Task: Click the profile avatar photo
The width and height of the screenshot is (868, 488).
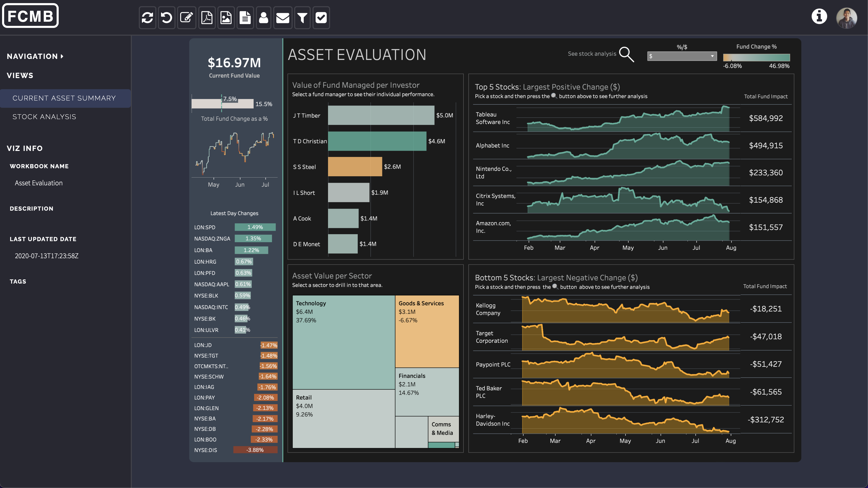Action: pos(847,18)
